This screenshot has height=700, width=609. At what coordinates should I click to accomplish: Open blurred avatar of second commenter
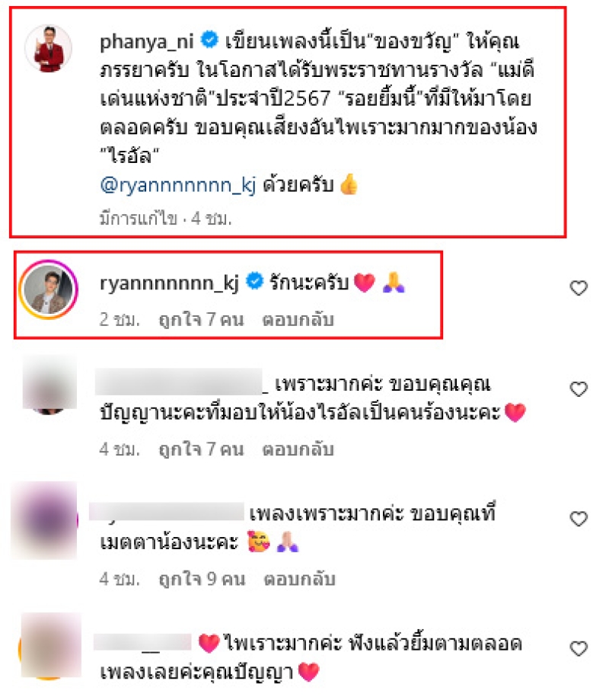tap(49, 385)
